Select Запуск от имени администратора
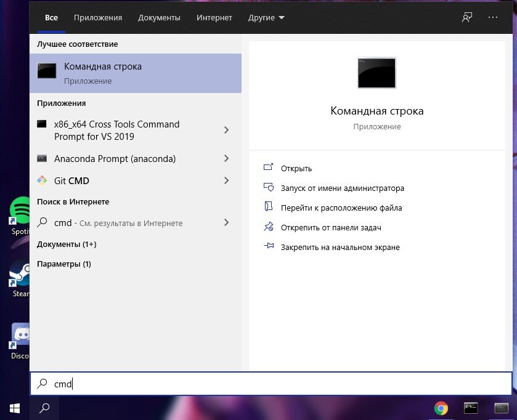 (x=342, y=188)
